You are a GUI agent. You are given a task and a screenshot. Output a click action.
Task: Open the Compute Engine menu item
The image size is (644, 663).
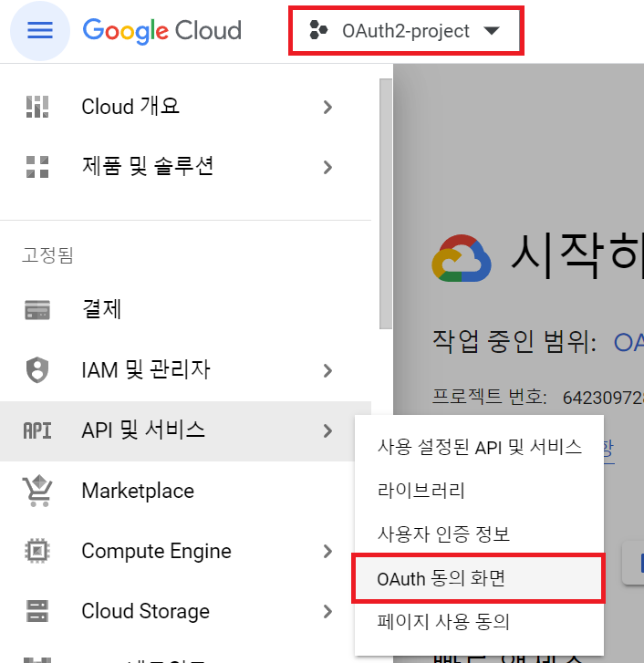[x=186, y=551]
